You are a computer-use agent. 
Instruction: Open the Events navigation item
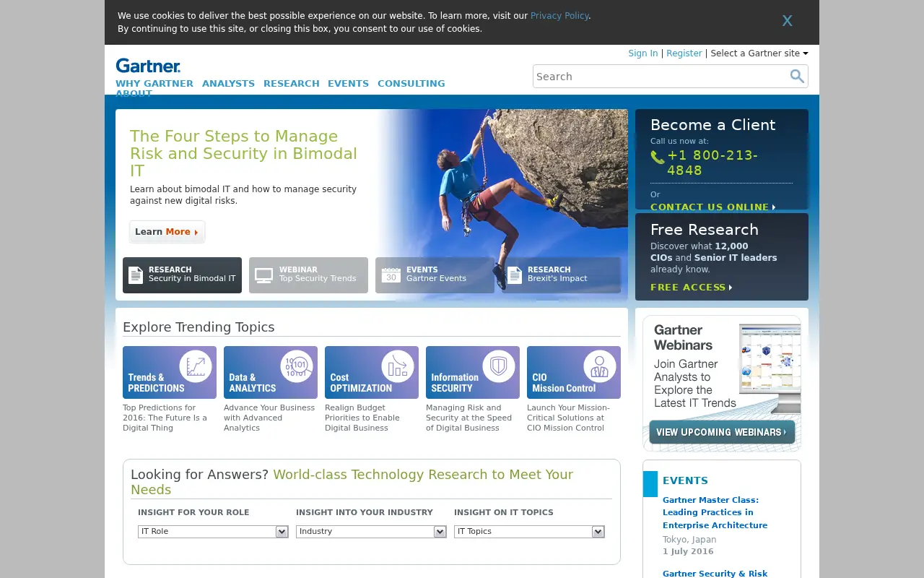click(348, 84)
